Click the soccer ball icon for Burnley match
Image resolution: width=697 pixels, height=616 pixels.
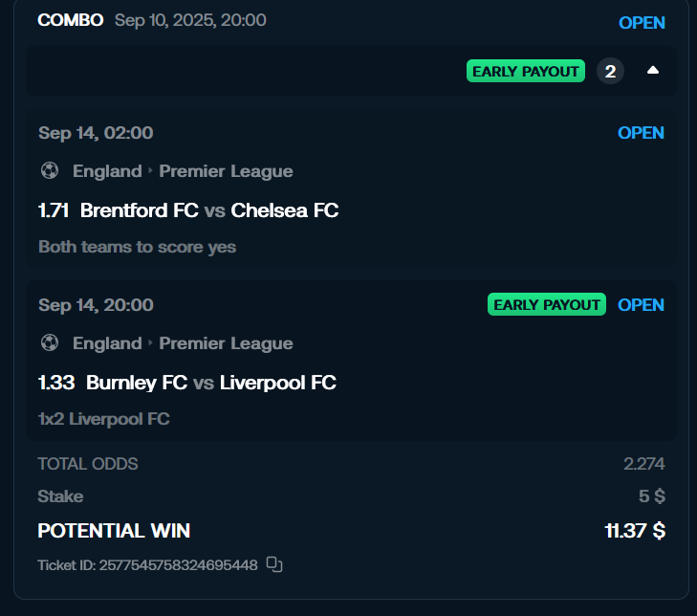click(50, 343)
